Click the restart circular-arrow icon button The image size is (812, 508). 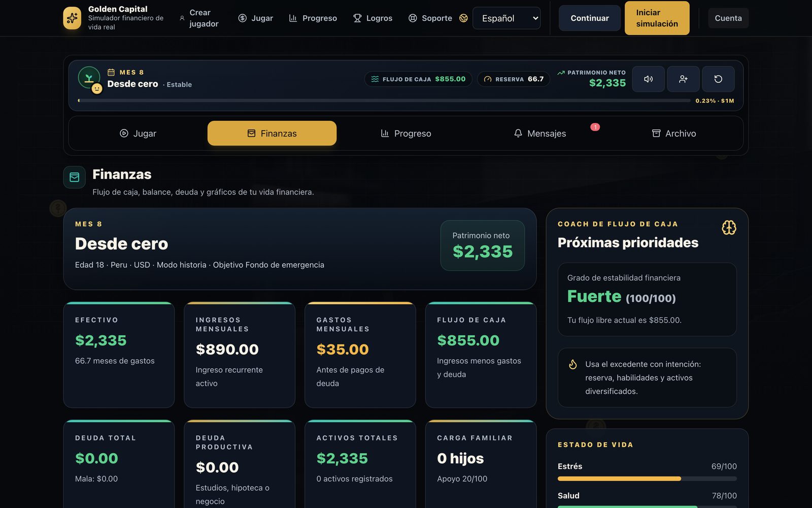(718, 79)
